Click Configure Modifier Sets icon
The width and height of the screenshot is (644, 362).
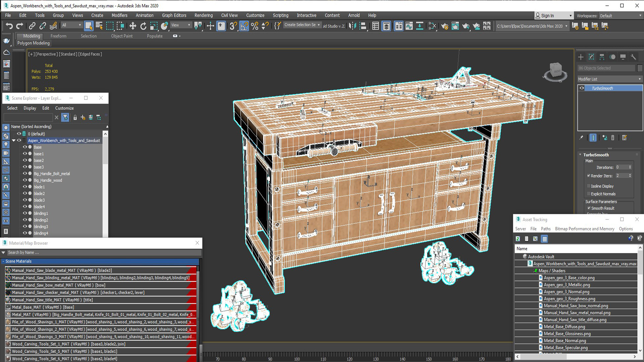624,138
